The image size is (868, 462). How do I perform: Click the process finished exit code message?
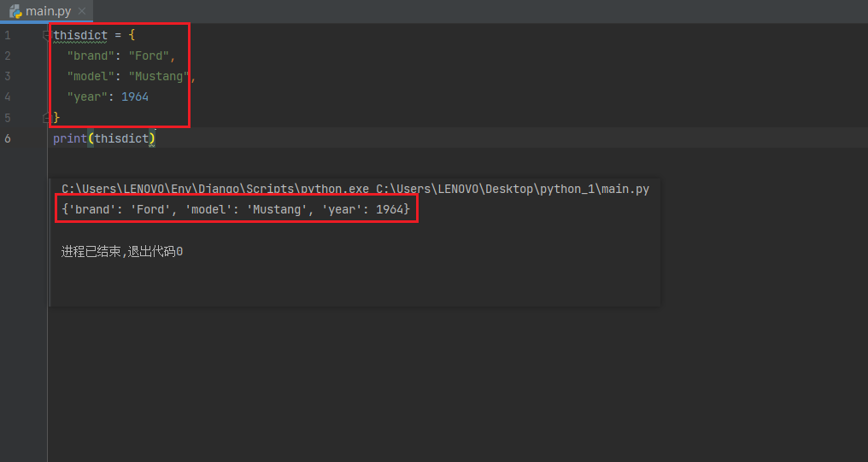coord(122,252)
